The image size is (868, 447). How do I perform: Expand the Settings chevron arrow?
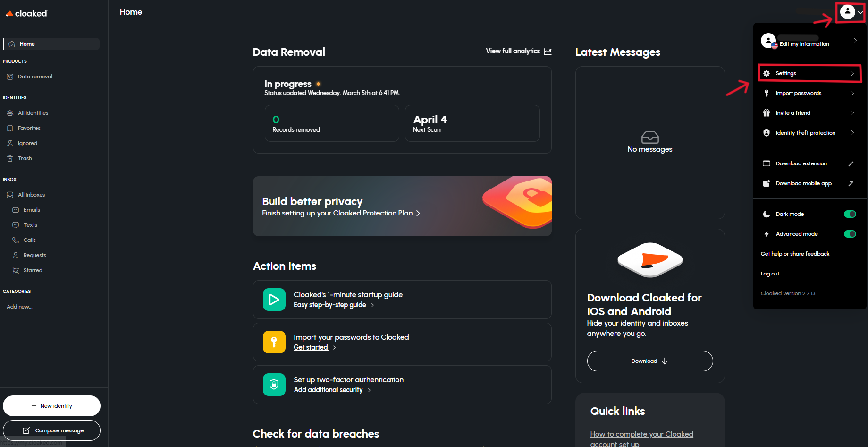[x=852, y=73]
